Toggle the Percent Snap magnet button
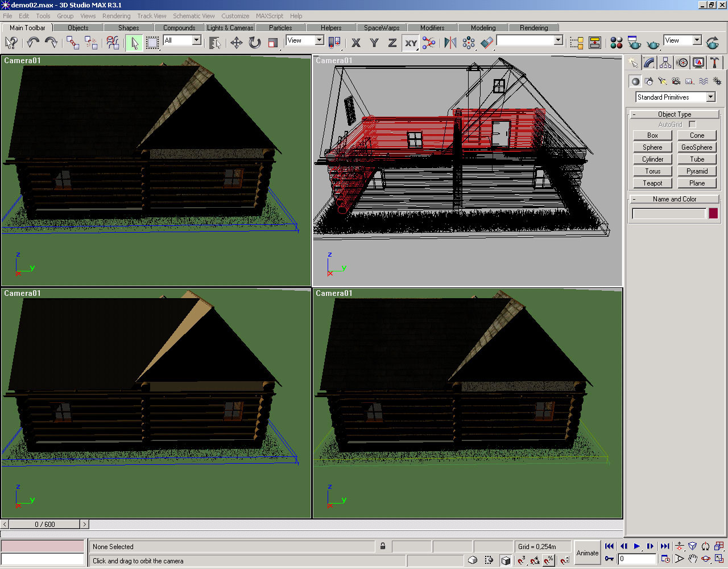Screen dimensions: 728x569 pos(548,560)
